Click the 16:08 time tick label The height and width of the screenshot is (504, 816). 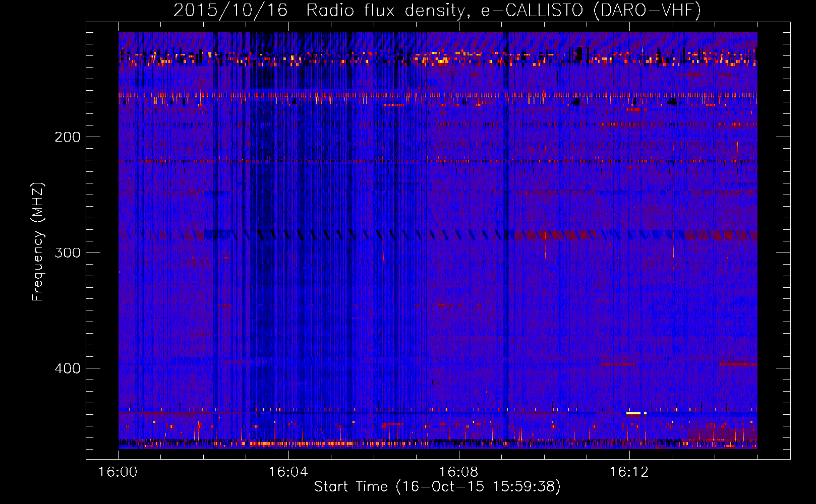click(458, 472)
